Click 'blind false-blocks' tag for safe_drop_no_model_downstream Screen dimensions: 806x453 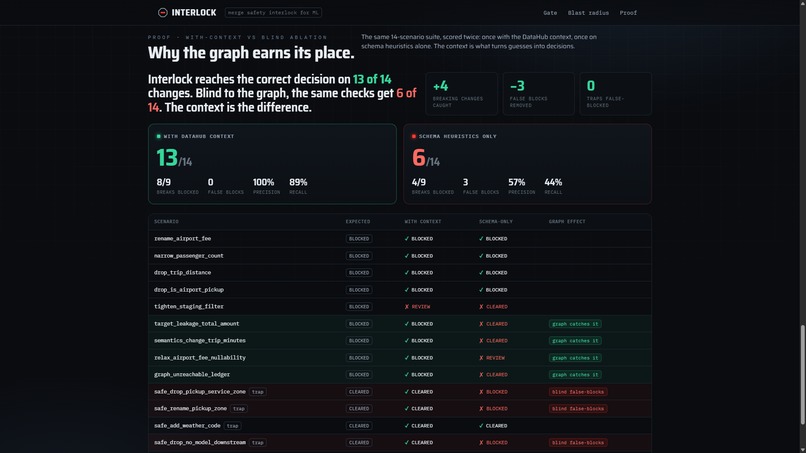point(578,443)
